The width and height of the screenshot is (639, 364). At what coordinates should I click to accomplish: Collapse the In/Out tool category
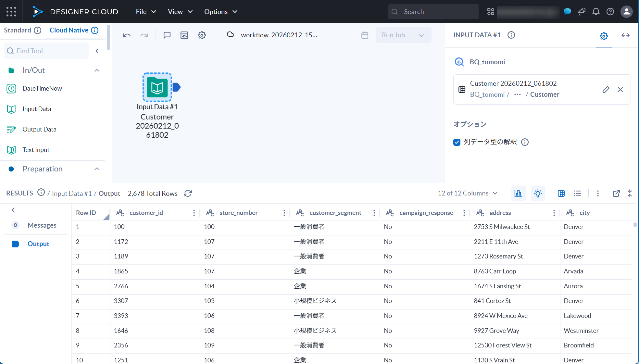pyautogui.click(x=97, y=70)
